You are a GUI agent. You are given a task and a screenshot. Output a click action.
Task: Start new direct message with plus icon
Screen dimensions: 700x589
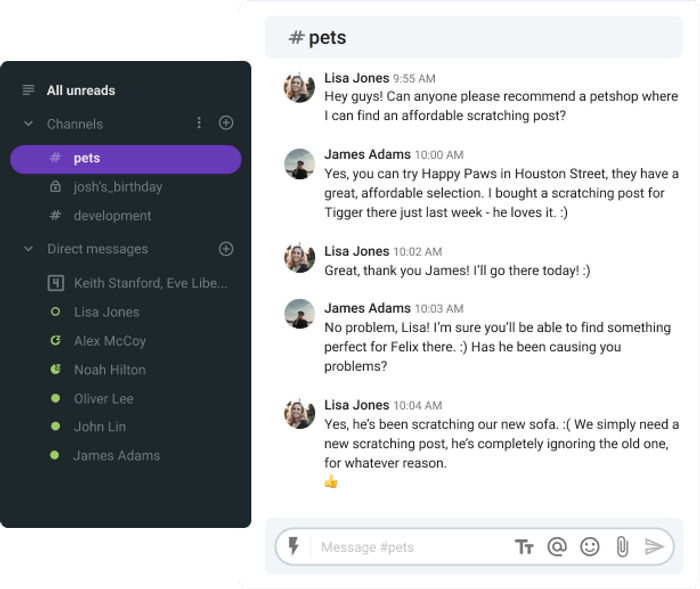(226, 249)
